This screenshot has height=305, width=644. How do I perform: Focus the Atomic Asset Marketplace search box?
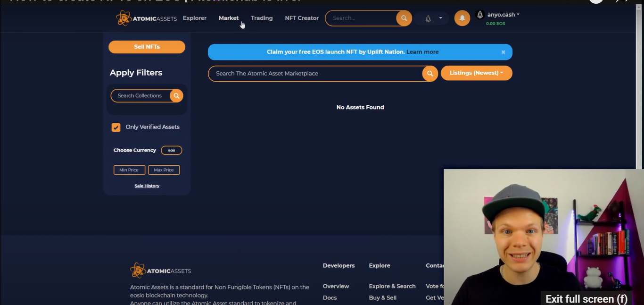pyautogui.click(x=315, y=74)
